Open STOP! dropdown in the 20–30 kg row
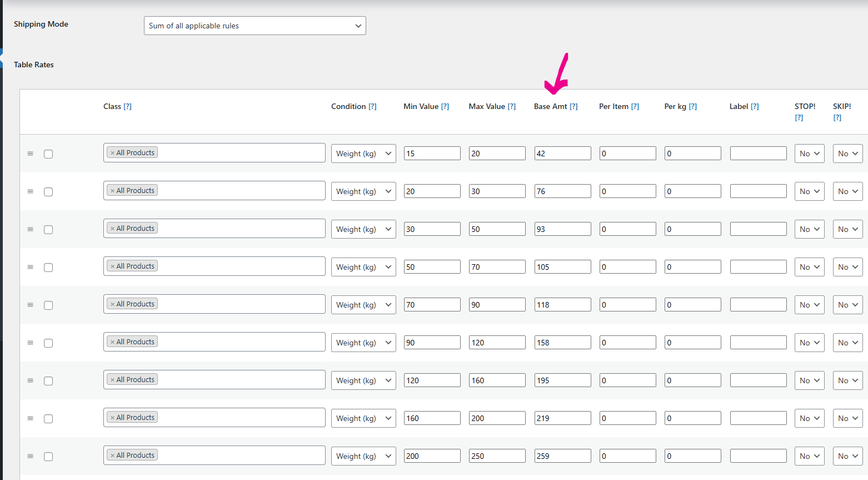 click(x=809, y=191)
